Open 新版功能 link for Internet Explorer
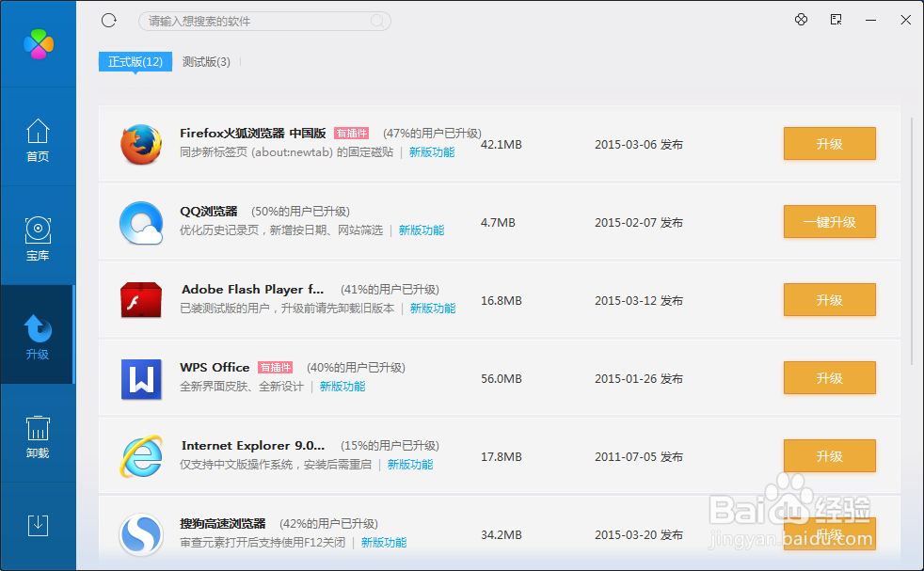This screenshot has width=924, height=571. [410, 465]
